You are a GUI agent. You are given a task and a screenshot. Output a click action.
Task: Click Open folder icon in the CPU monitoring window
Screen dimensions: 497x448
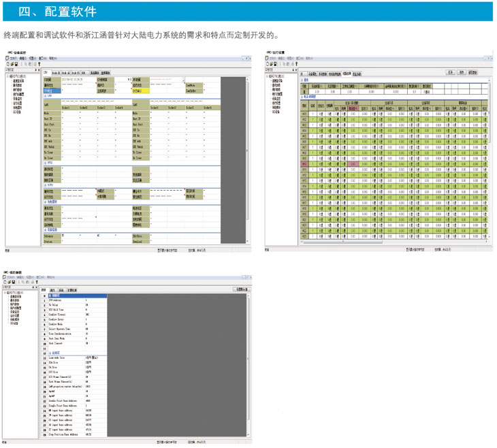(x=12, y=64)
